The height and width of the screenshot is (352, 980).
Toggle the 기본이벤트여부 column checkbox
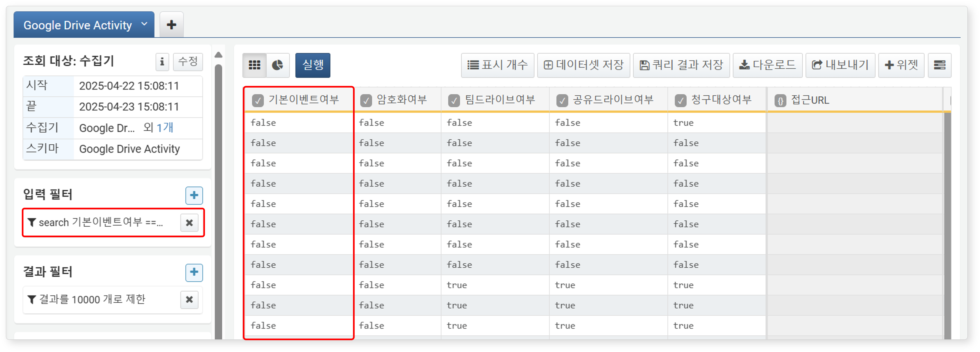(x=258, y=101)
